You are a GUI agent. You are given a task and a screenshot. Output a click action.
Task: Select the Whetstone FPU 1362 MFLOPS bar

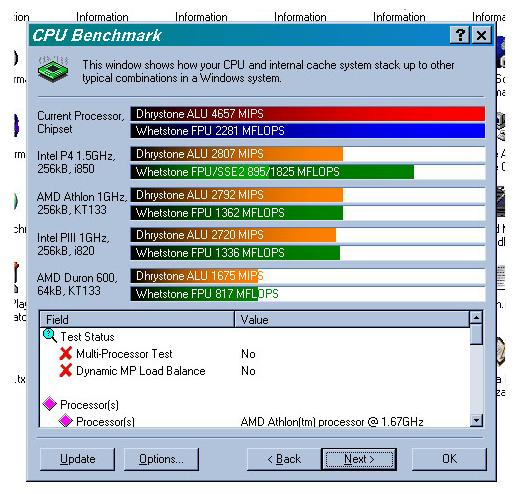237,213
